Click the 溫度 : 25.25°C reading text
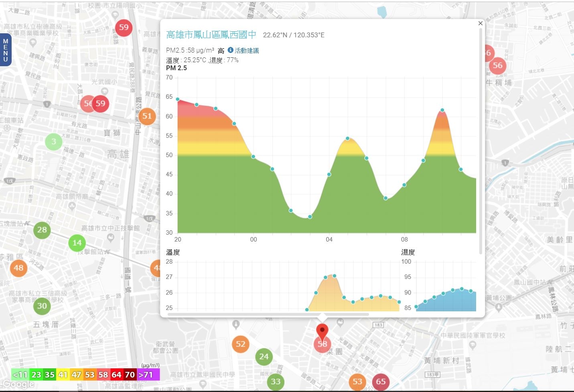This screenshot has width=574, height=392. (x=186, y=60)
